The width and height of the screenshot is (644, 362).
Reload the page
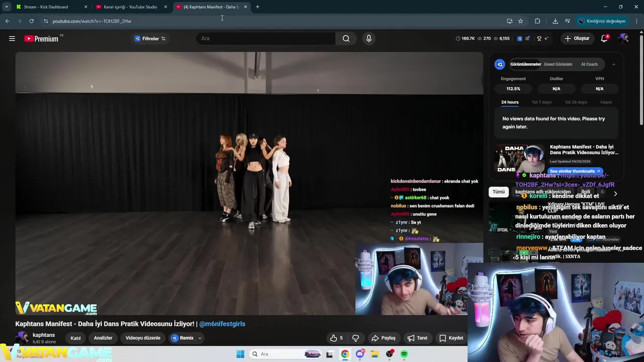point(31,21)
